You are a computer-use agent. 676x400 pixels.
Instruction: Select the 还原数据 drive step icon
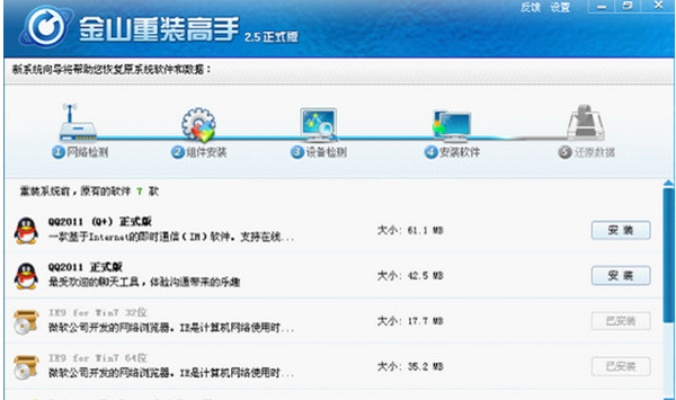(585, 124)
